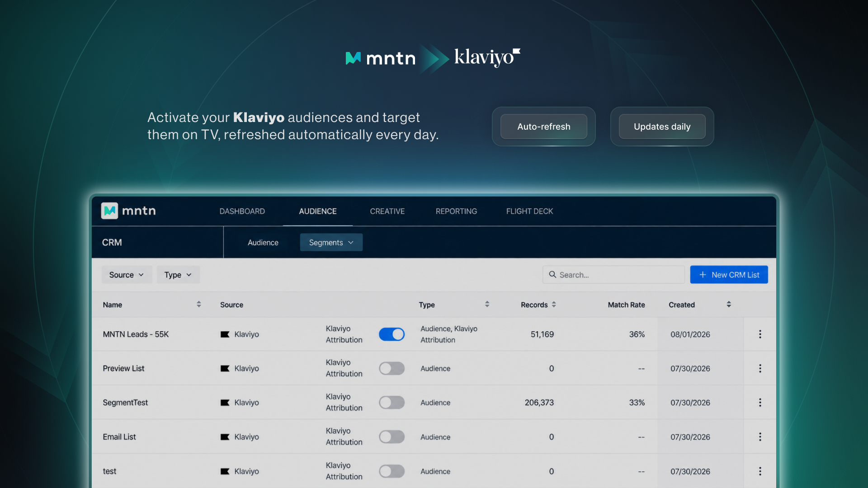This screenshot has height=488, width=868.
Task: Click the Match Rate column header
Action: pos(626,305)
